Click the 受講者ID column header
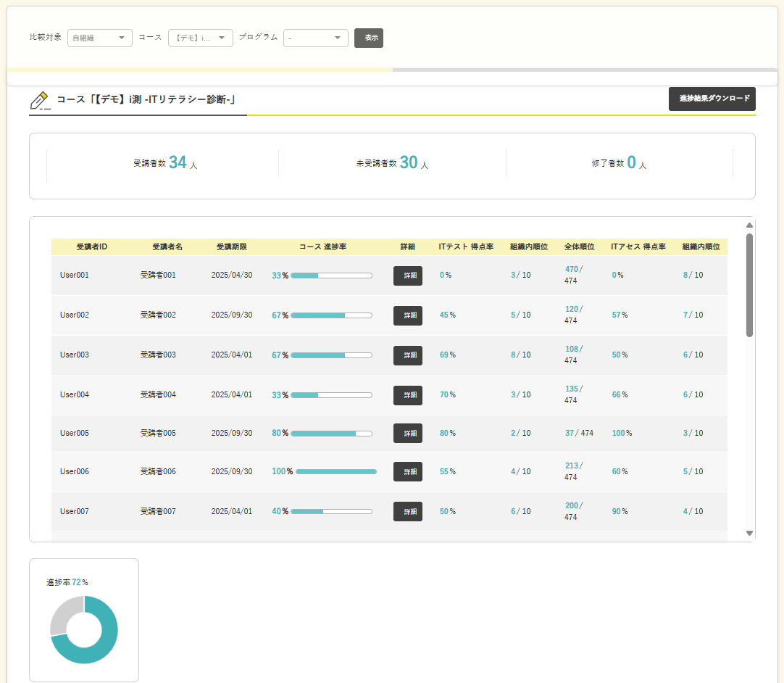Viewport: 784px width, 683px height. [92, 247]
